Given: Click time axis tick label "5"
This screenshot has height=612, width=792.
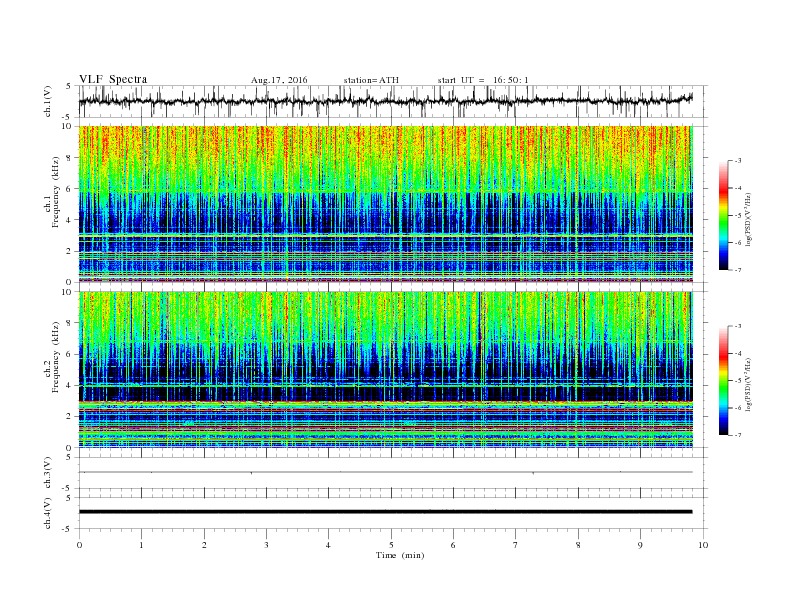Looking at the screenshot, I should click(391, 545).
